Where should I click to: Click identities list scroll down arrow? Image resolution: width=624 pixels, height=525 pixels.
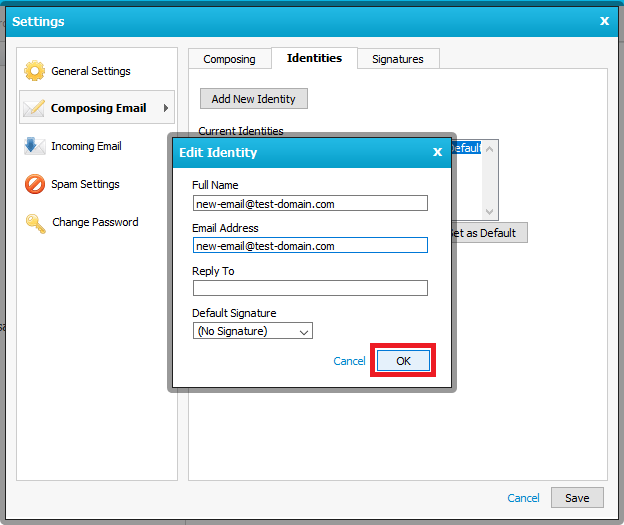(489, 211)
